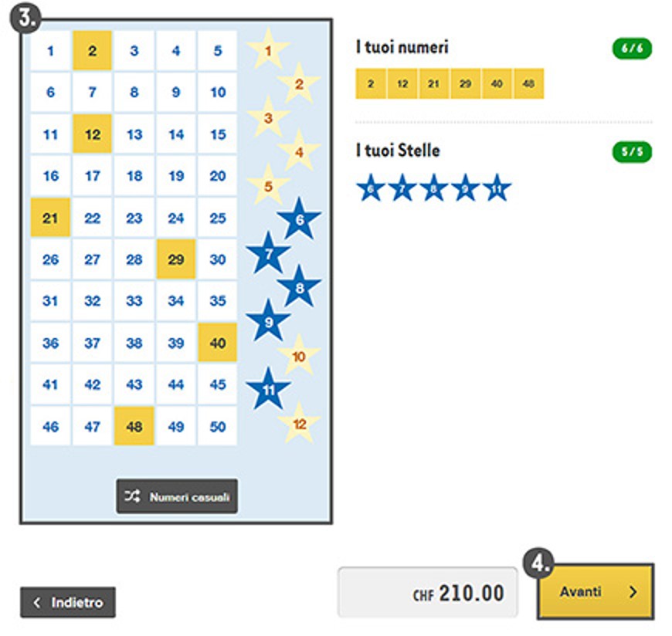The width and height of the screenshot is (672, 636).
Task: Select star number 12
Action: (x=299, y=424)
